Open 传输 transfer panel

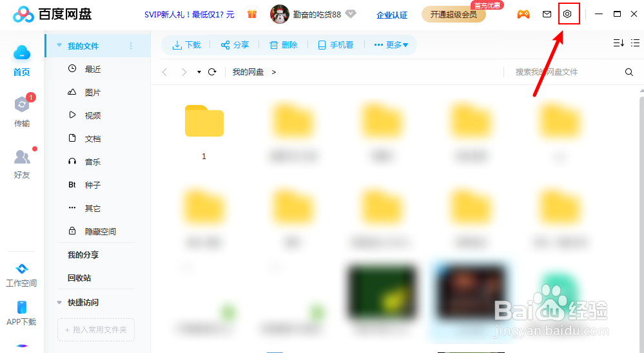[22, 111]
